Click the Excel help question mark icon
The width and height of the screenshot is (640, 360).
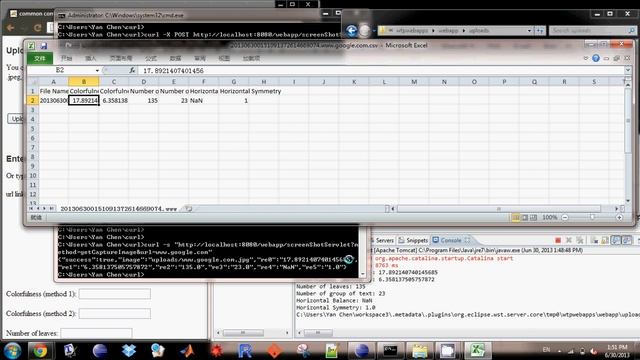596,58
